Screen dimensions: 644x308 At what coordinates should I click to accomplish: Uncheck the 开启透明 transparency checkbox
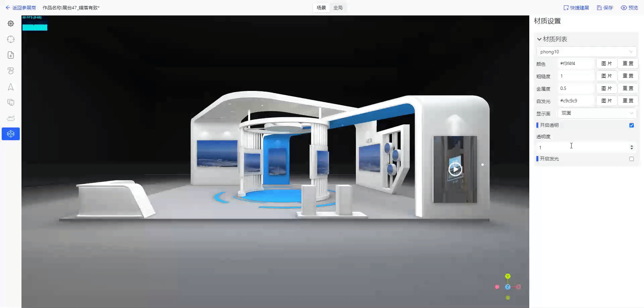click(631, 125)
